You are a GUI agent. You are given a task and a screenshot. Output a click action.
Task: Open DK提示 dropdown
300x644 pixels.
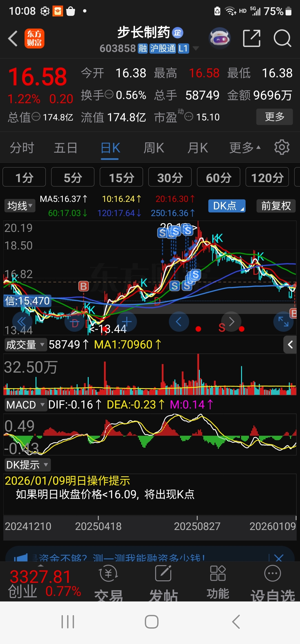(27, 465)
